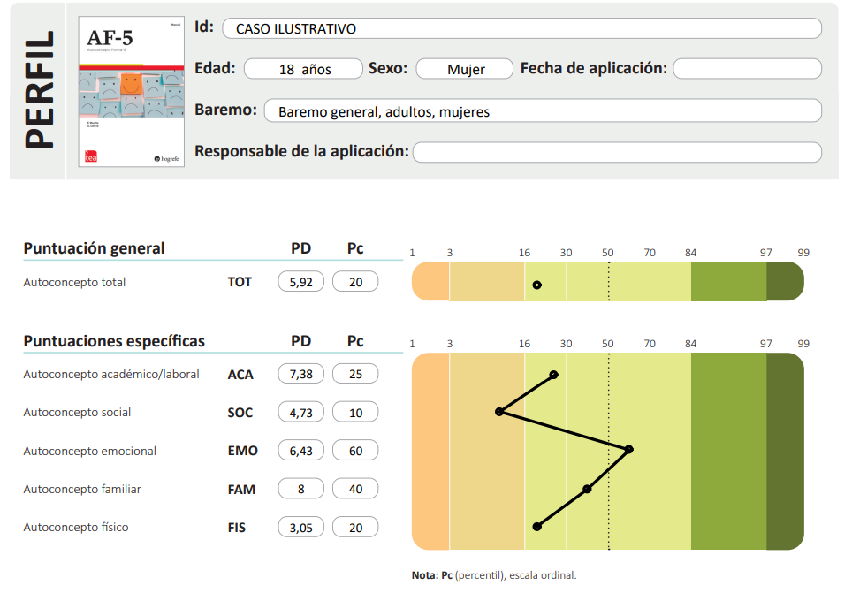The width and height of the screenshot is (852, 616).
Task: Click the red TEA logo on the manual cover
Action: (x=89, y=156)
